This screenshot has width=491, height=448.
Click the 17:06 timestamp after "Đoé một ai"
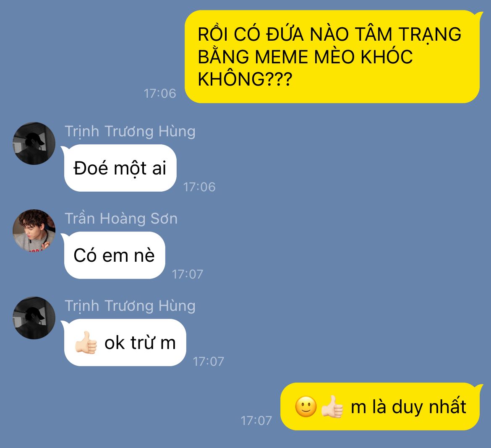pos(199,187)
